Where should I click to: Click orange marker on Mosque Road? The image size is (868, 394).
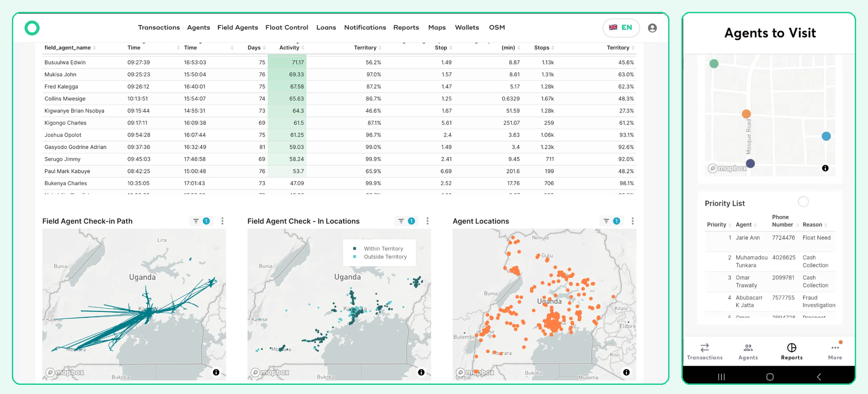(746, 114)
